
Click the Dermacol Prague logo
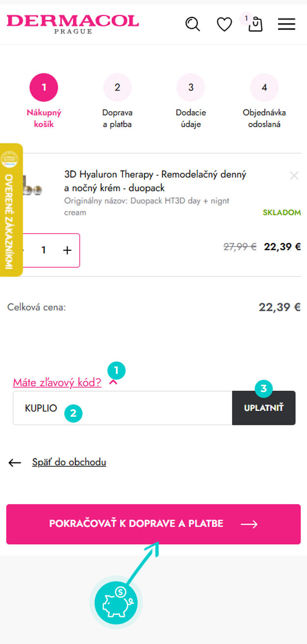(x=73, y=24)
